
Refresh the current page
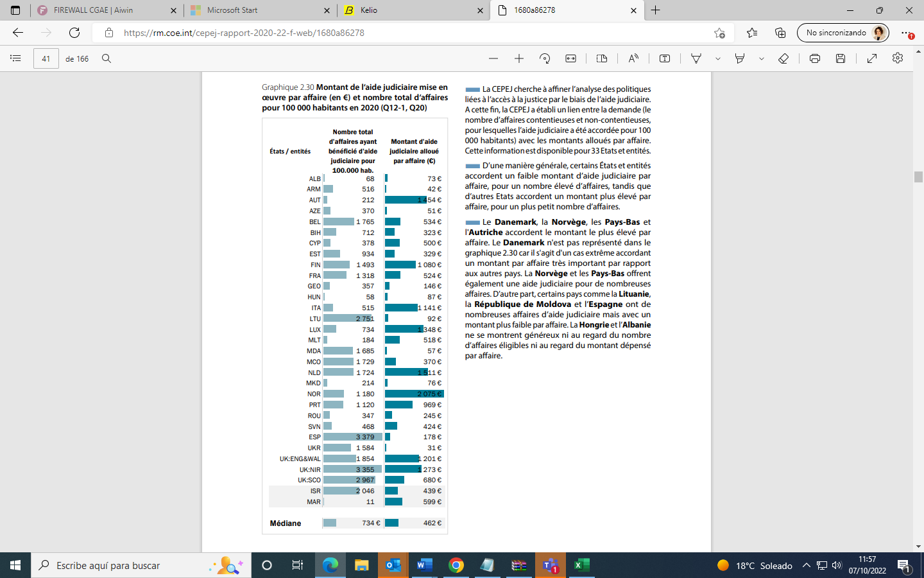click(74, 33)
